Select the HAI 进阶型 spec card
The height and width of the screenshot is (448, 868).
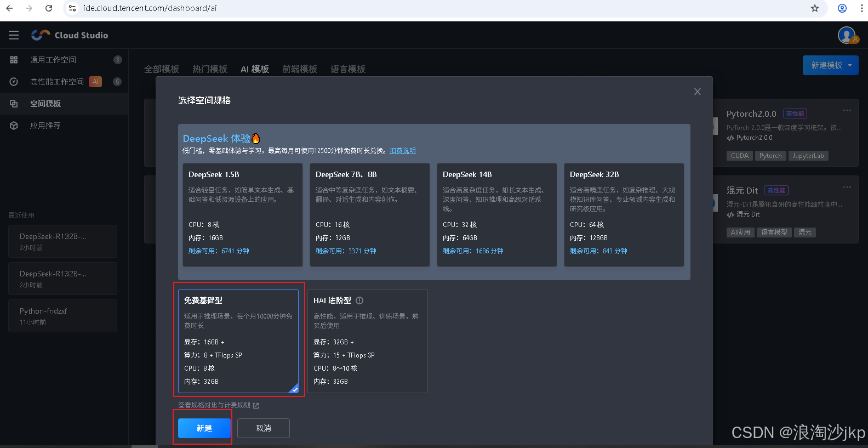(368, 341)
